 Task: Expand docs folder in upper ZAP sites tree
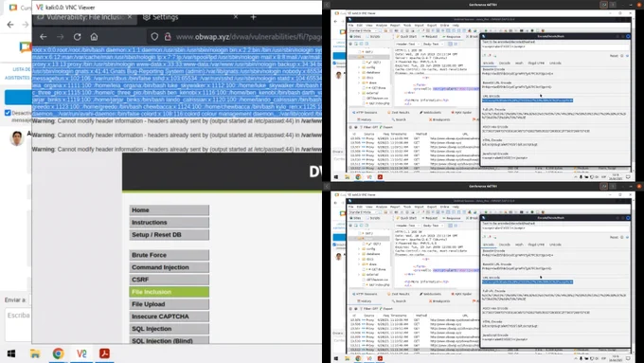(359, 78)
